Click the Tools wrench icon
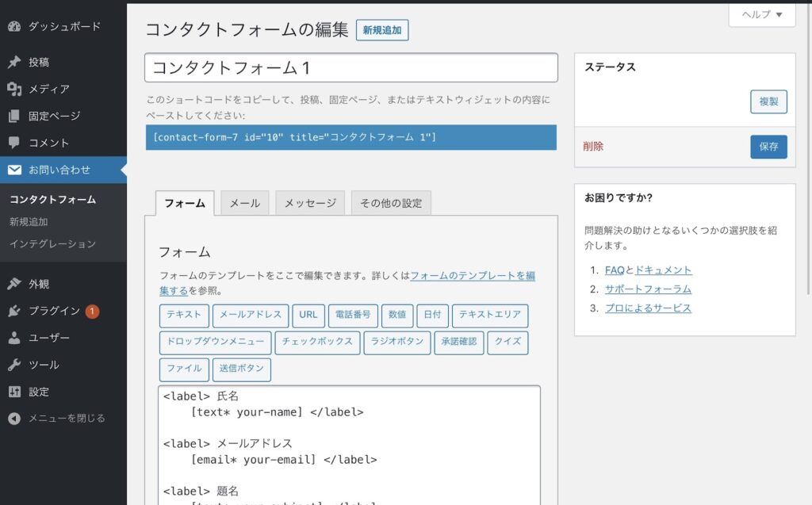This screenshot has width=812, height=505. 14,365
